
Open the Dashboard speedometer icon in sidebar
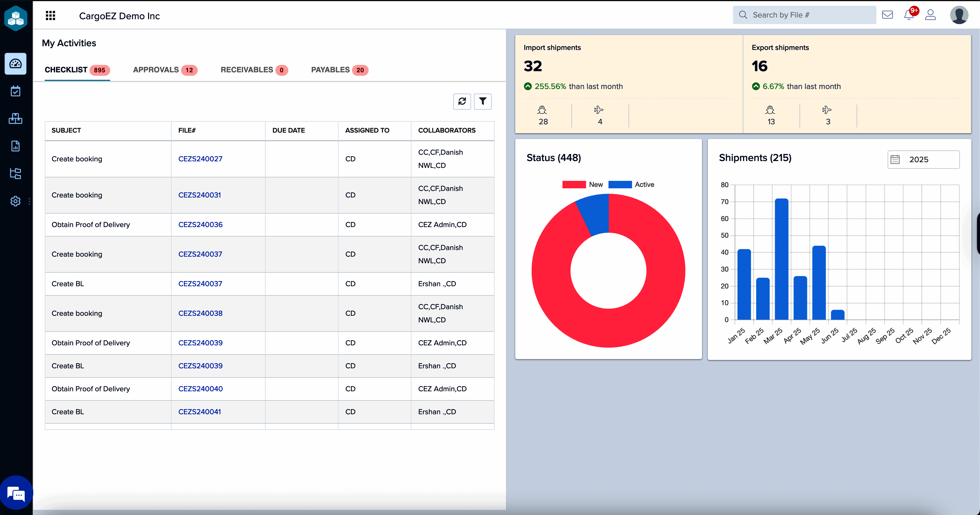click(15, 63)
